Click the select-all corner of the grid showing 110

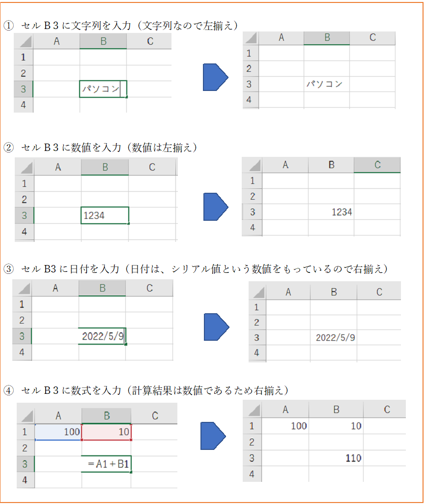[252, 410]
